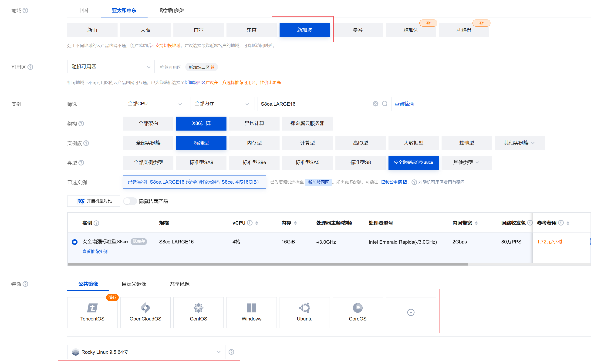Select the 雅加达 region button
601x364 pixels.
click(x=411, y=30)
